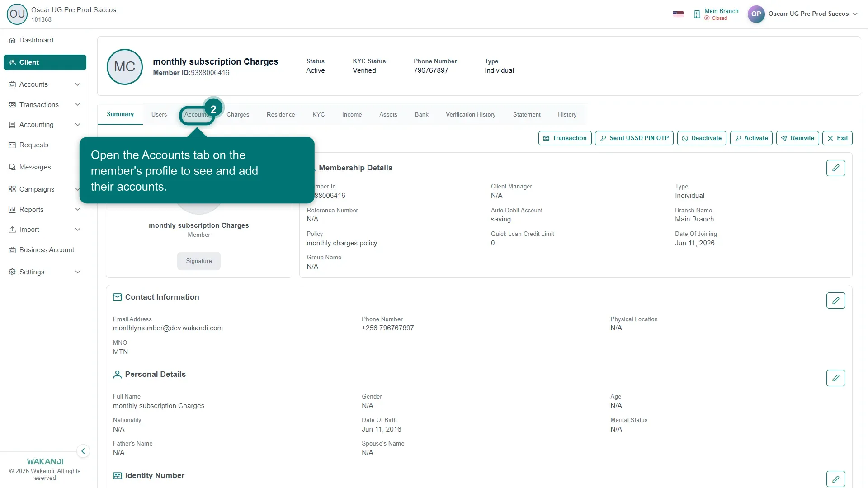
Task: Click the OP user avatar
Action: (x=756, y=14)
